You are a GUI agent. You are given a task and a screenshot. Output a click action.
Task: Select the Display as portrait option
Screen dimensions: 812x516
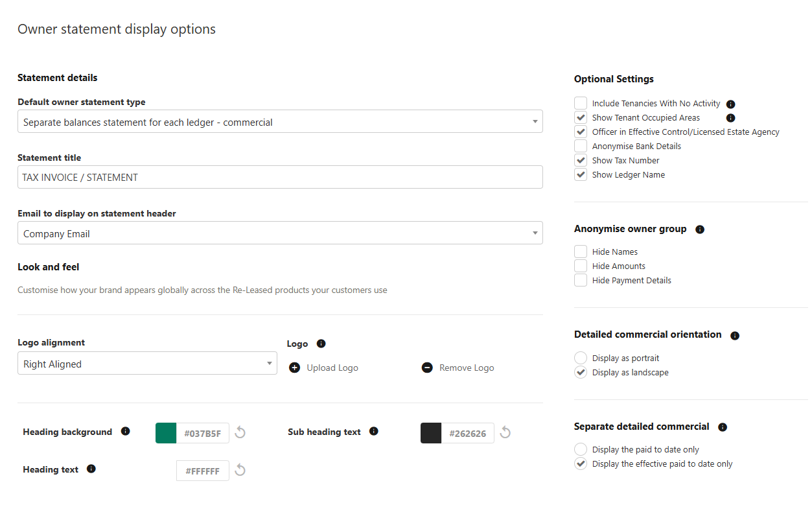(x=580, y=357)
